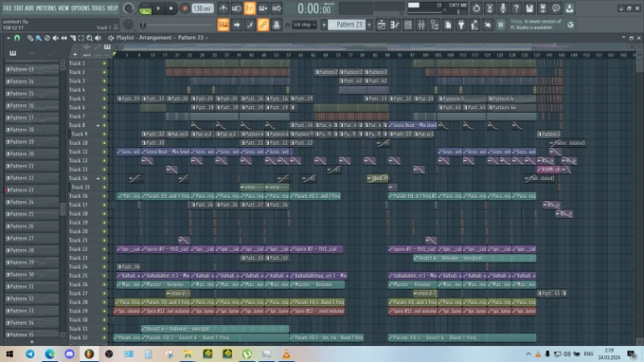Viewport: 644px width, 362px height.
Task: Mute Track 1 with its green switch
Action: (x=105, y=63)
